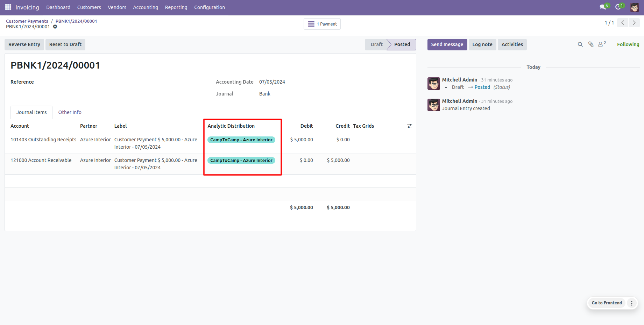
Task: Click Analytic Distribution column header
Action: click(231, 126)
